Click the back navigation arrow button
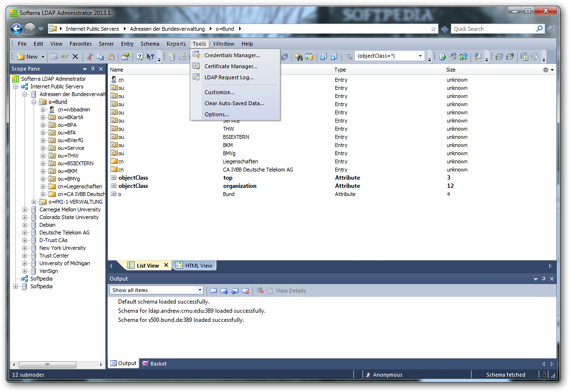The image size is (570, 392). point(17,28)
